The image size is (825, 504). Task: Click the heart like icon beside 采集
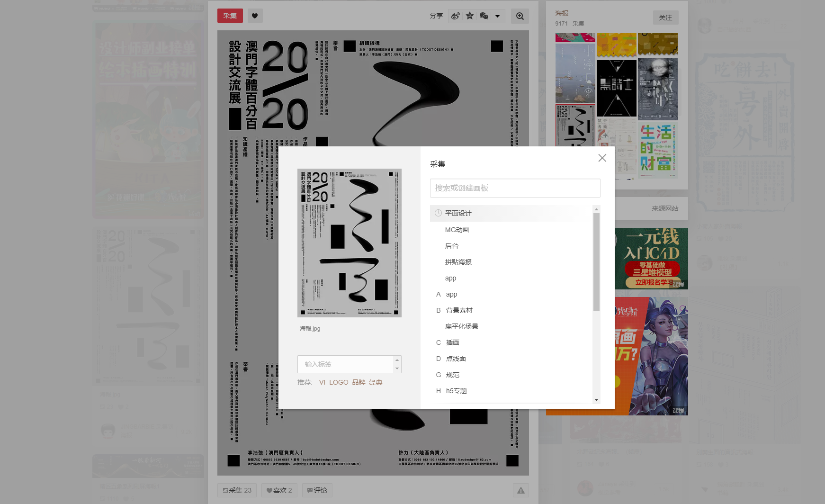click(255, 16)
